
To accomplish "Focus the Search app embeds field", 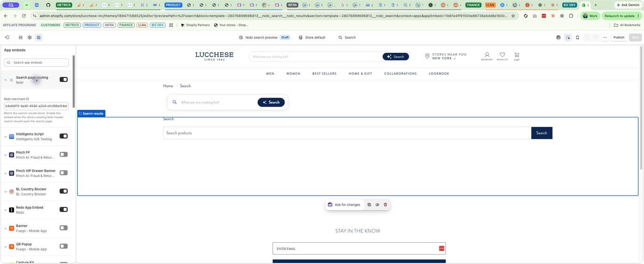I will 36,62.
